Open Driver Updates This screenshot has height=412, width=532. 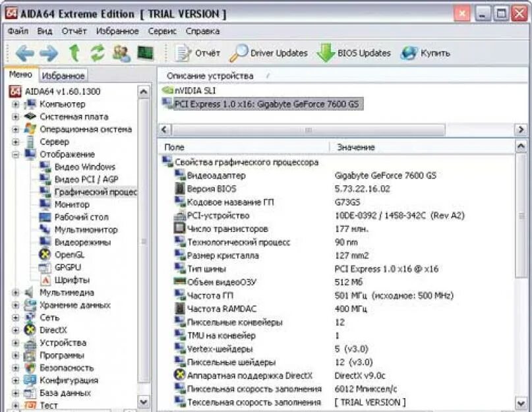(268, 53)
